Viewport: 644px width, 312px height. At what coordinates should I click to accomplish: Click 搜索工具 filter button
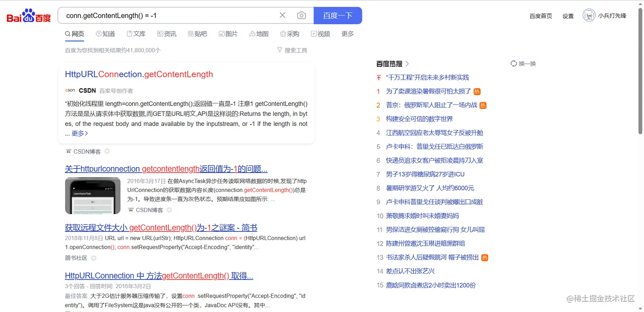[292, 50]
